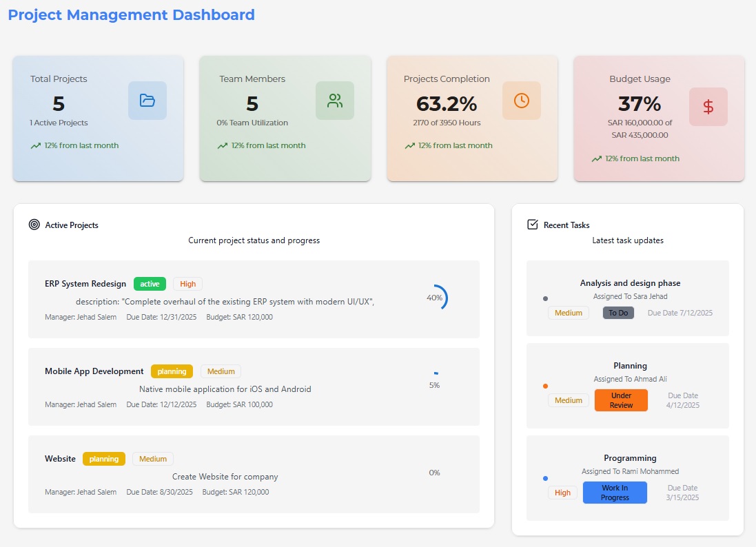Switch to the Active Projects panel header

[x=72, y=225]
